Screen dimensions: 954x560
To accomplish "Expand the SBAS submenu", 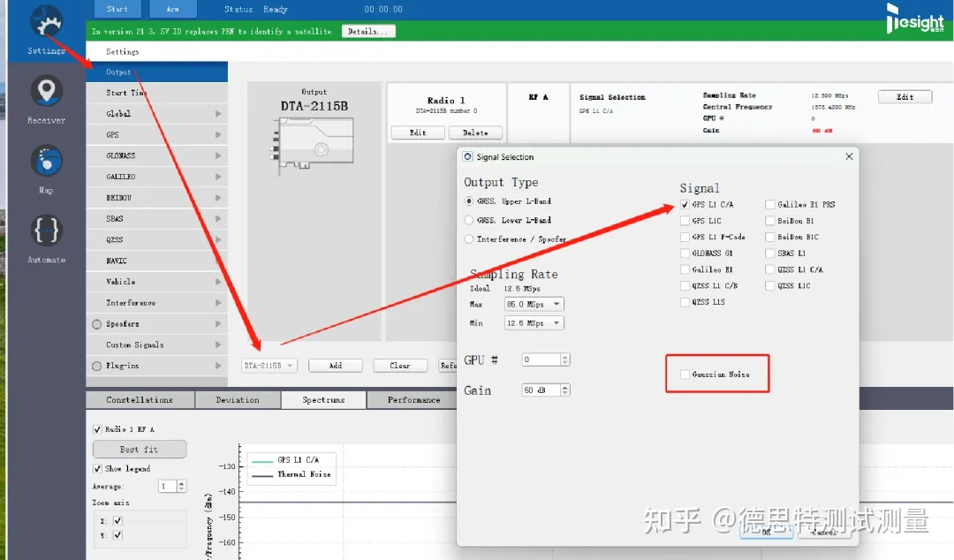I will [x=157, y=218].
